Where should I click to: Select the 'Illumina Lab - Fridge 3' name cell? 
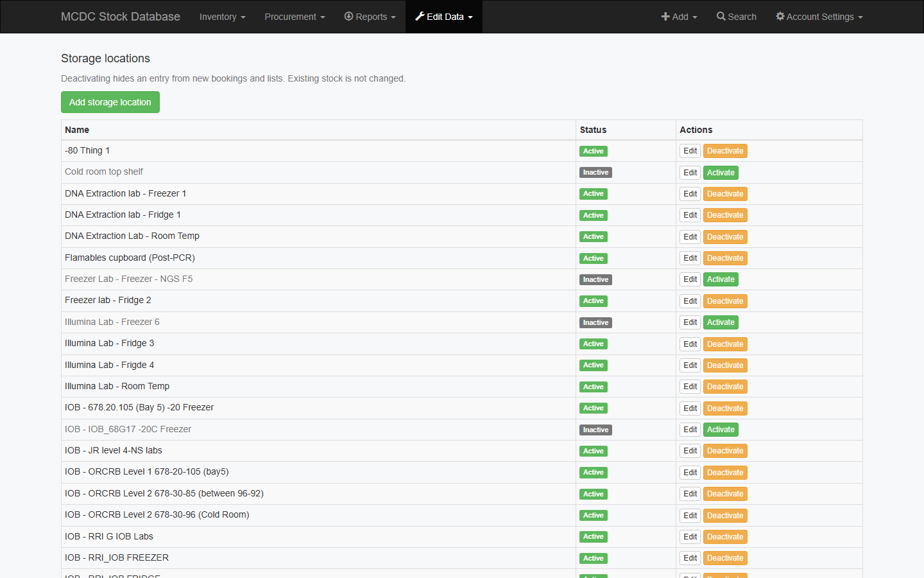click(318, 344)
